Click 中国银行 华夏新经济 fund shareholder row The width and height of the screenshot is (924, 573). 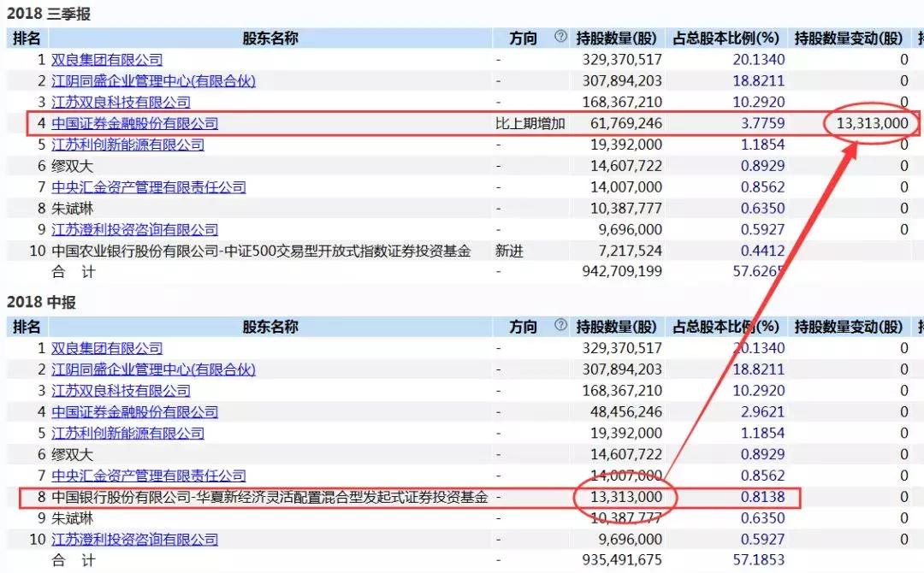coord(269,497)
